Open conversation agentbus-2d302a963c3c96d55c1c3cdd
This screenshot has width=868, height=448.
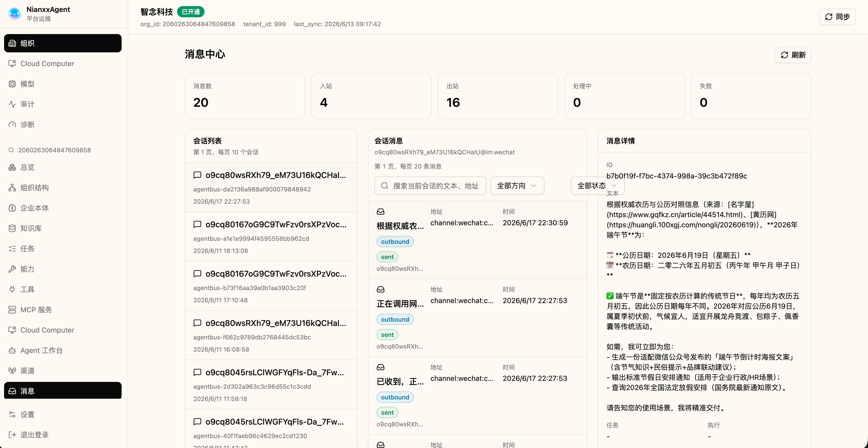tap(271, 384)
